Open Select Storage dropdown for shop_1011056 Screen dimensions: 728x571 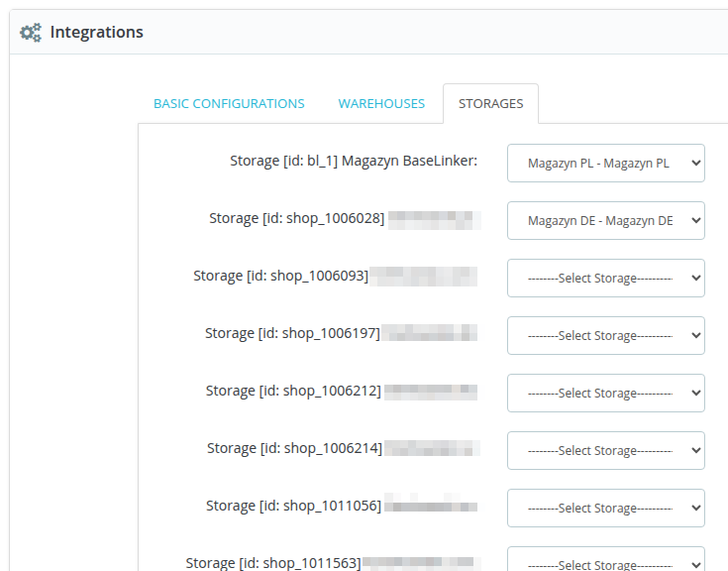[605, 509]
